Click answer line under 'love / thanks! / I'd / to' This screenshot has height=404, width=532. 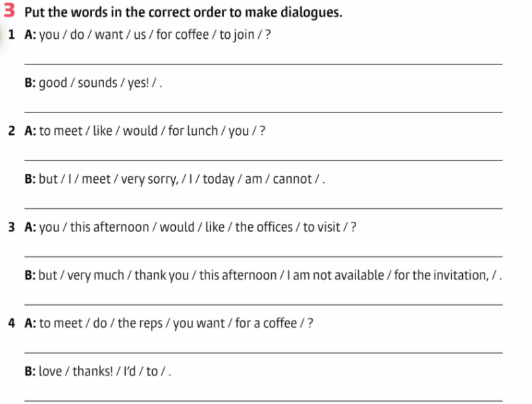(263, 401)
